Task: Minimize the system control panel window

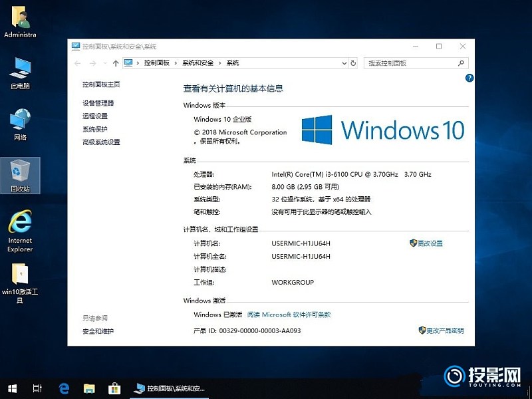Action: click(416, 47)
